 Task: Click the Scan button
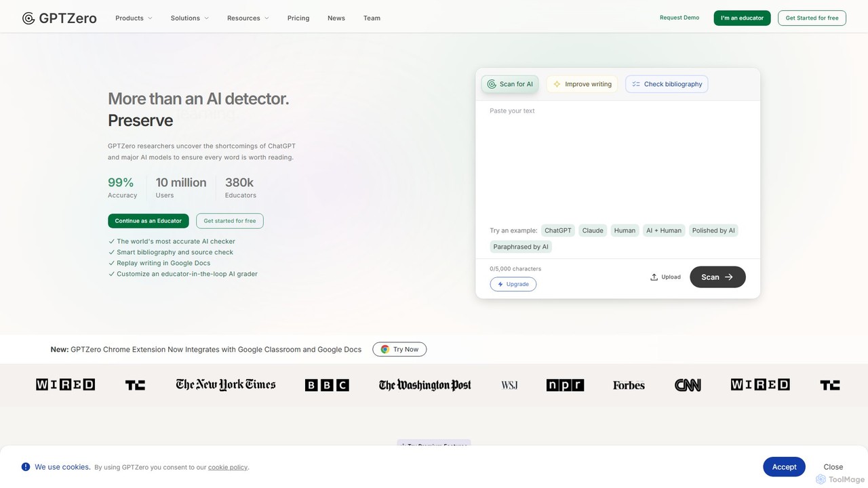pos(717,277)
